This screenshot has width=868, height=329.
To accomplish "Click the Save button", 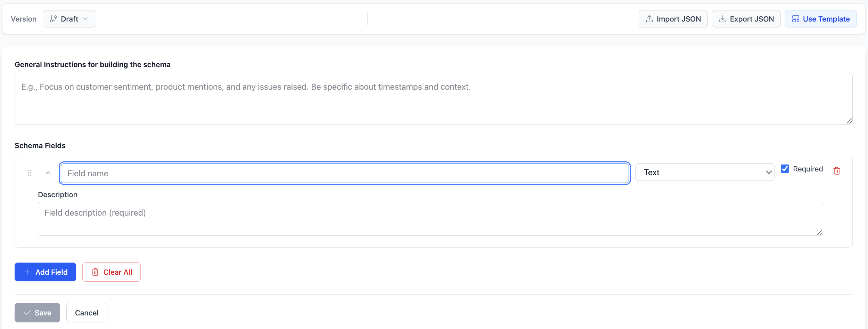I will tap(37, 313).
